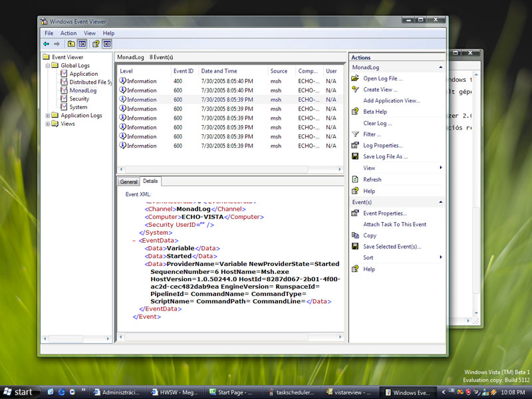Open Log Properties in Actions pane
This screenshot has height=399, width=532.
click(x=382, y=146)
